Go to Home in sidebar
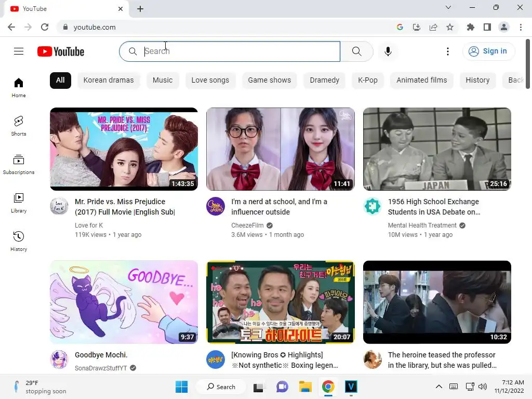Screen dimensions: 532x399 19,87
